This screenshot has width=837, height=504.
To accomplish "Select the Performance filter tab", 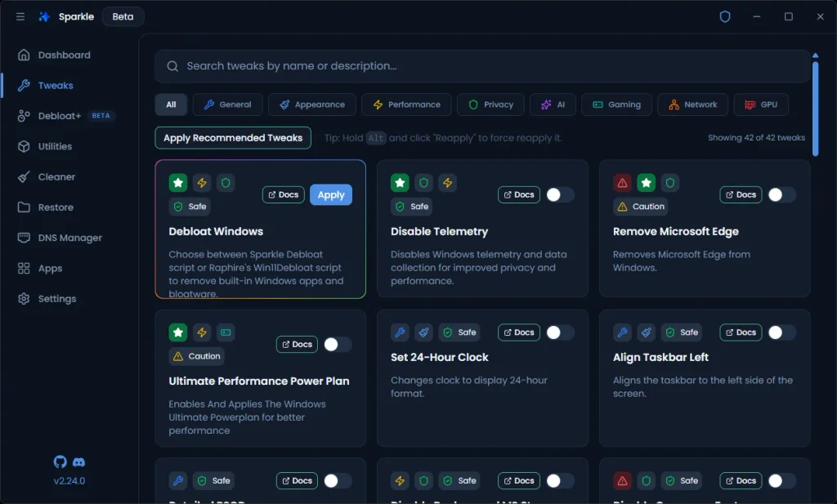I will (406, 105).
